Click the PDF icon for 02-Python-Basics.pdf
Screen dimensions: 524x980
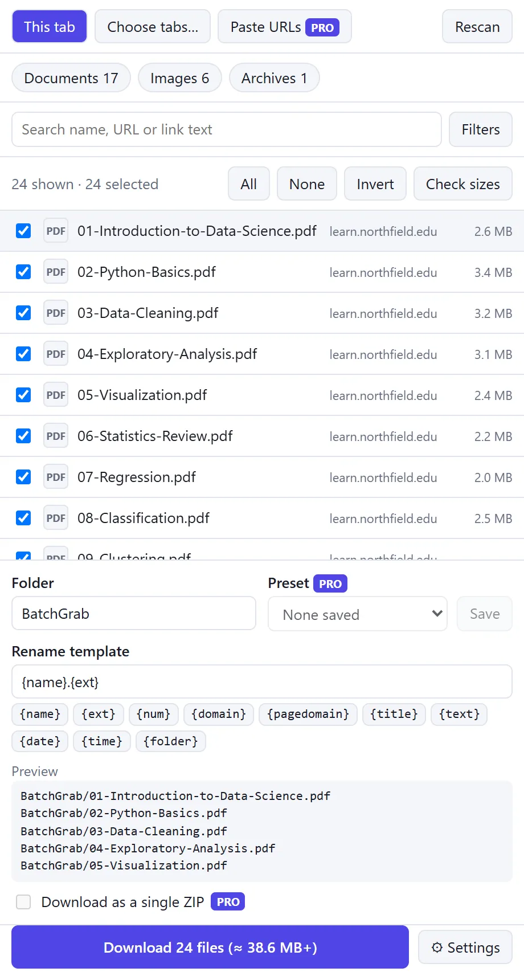(x=56, y=272)
